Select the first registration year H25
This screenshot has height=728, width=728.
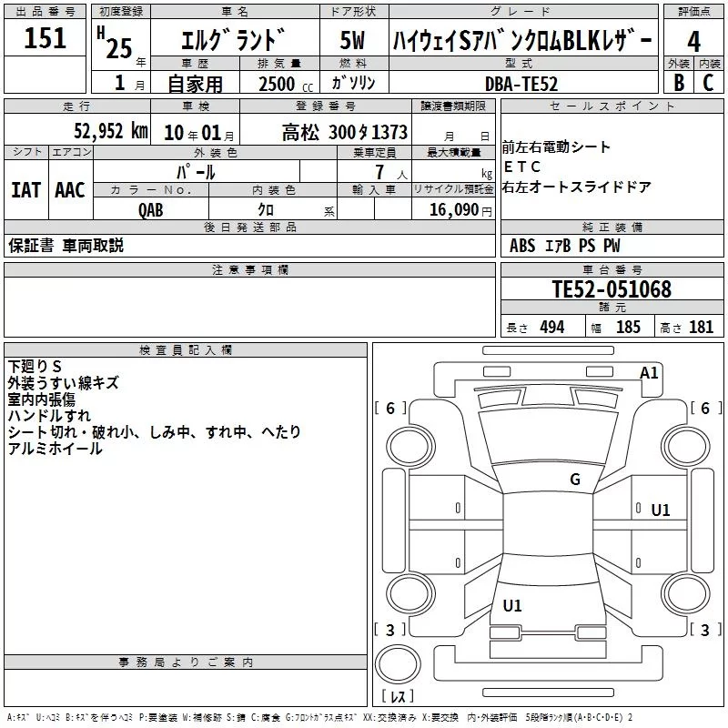click(115, 43)
